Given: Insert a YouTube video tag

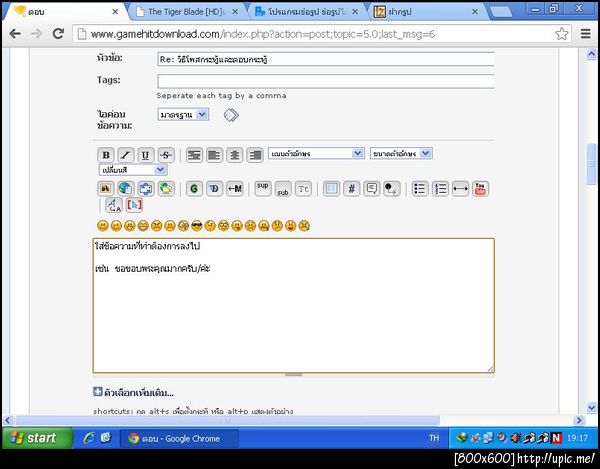Looking at the screenshot, I should pyautogui.click(x=480, y=189).
